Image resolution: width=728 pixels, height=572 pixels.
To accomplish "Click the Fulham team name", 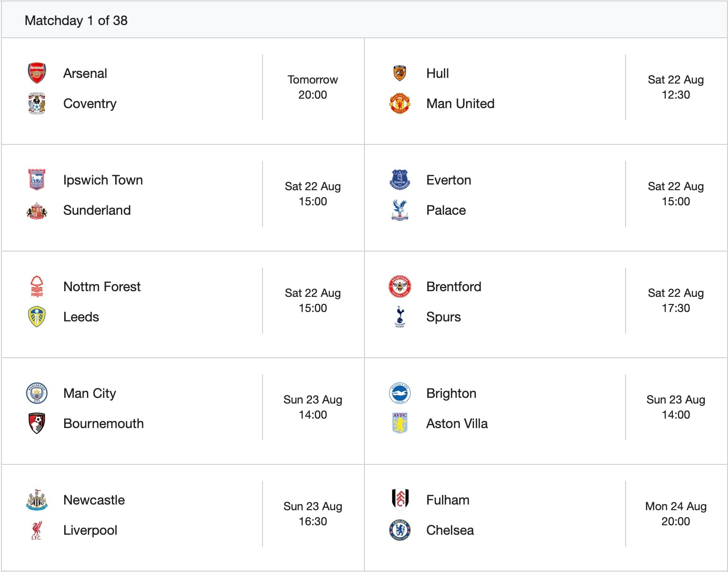I will coord(448,500).
